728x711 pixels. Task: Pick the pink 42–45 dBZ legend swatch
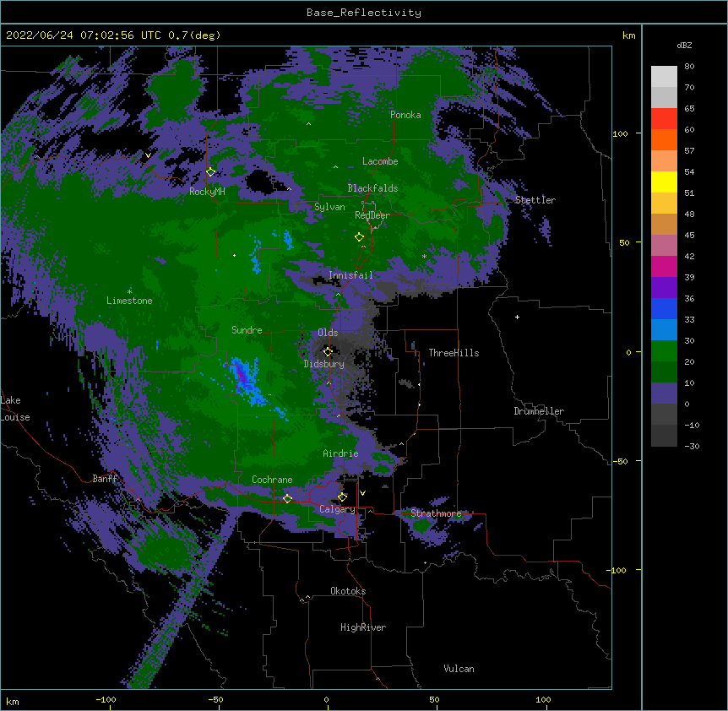coord(664,246)
